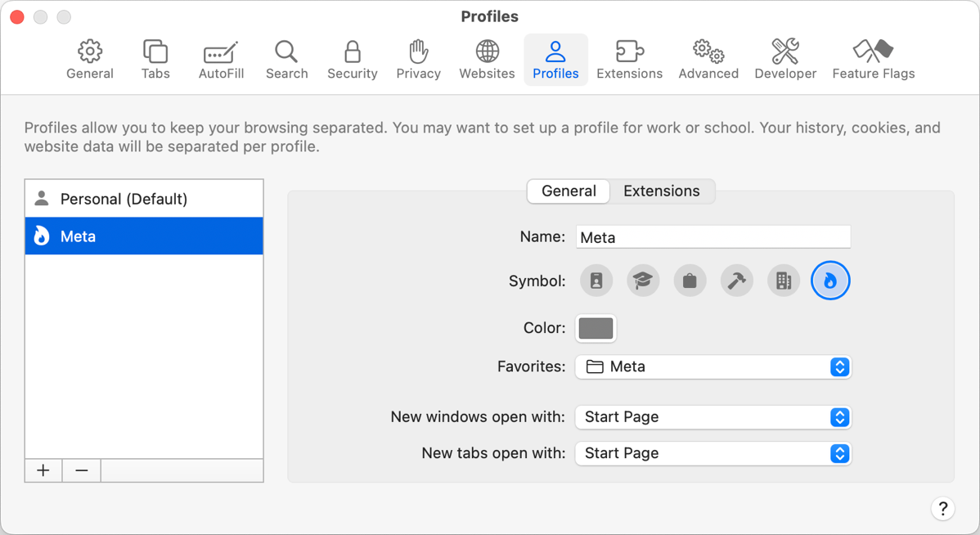The image size is (980, 535).
Task: Switch to the Extensions profile tab
Action: point(661,191)
